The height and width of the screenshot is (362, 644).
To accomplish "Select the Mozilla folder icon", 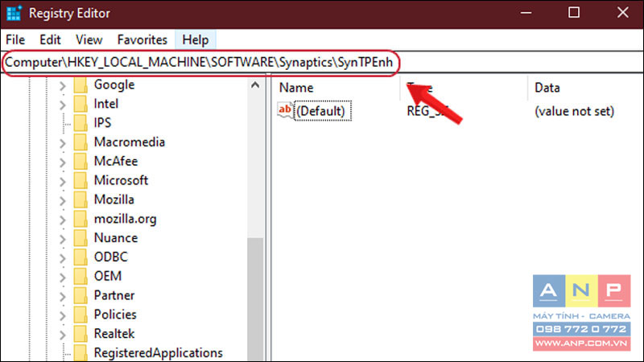I will 80,200.
